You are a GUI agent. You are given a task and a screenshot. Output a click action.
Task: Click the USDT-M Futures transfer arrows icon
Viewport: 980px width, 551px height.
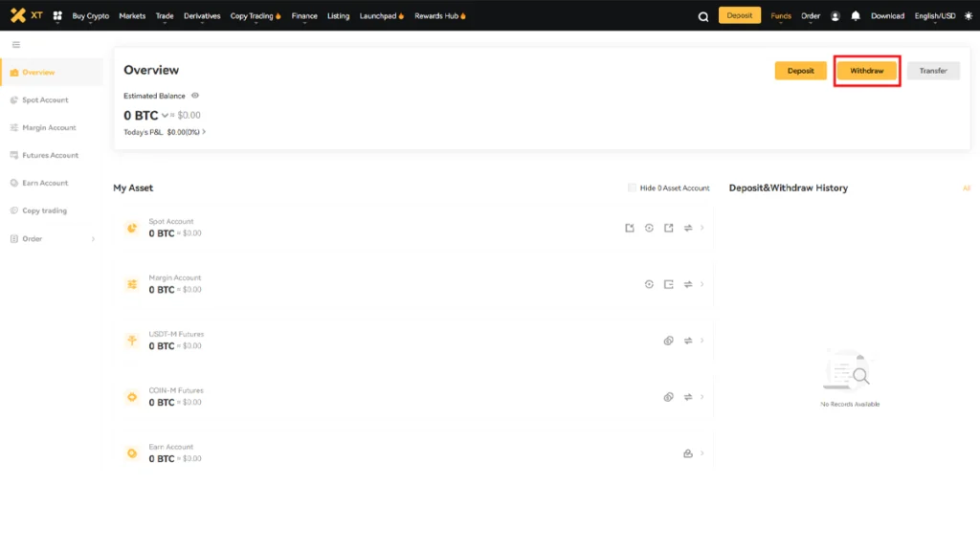click(x=688, y=341)
